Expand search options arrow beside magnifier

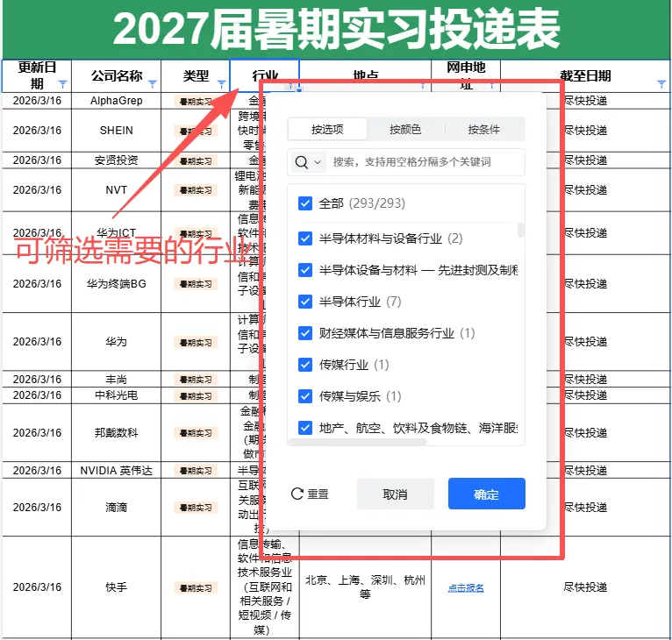pos(318,162)
